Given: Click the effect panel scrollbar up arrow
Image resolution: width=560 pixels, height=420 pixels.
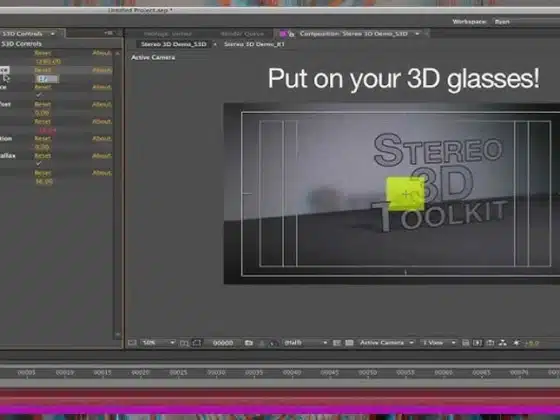Looking at the screenshot, I should (118, 54).
